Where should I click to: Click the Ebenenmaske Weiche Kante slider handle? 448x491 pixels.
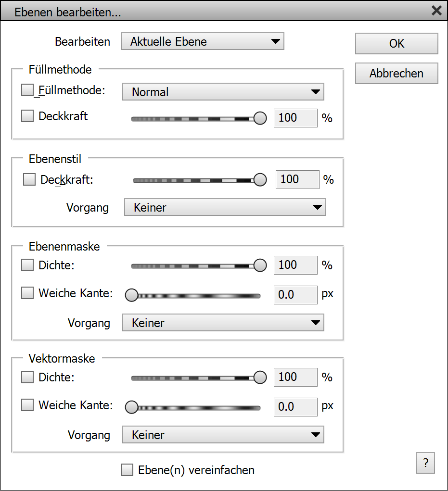131,296
